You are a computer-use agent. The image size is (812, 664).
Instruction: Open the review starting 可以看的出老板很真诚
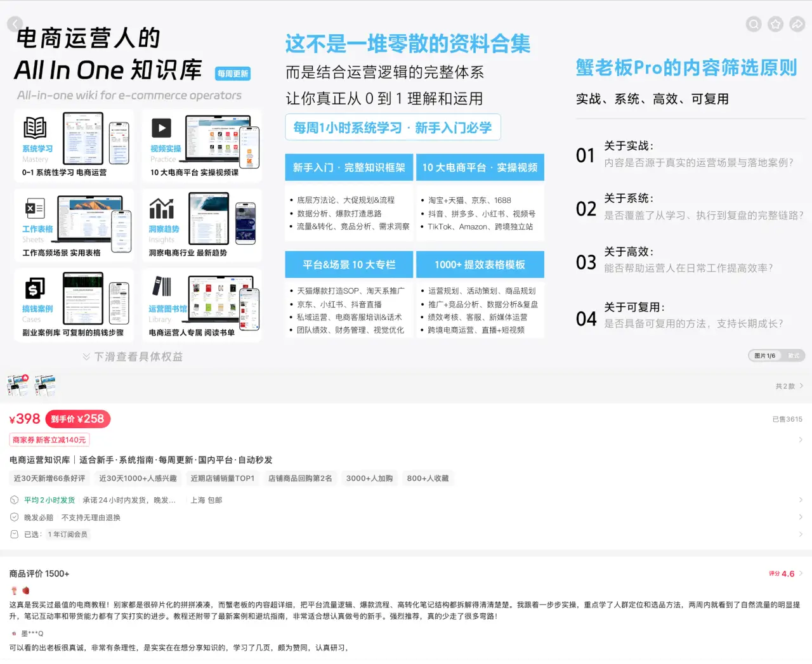179,648
